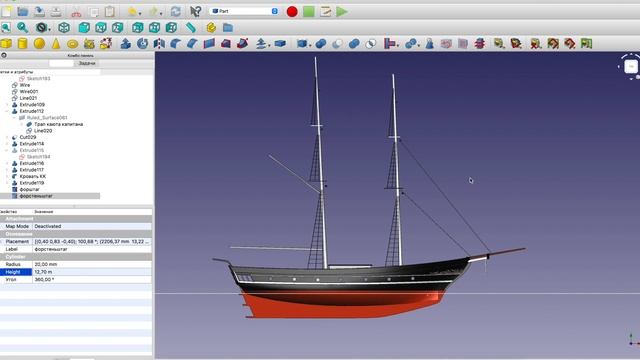
Task: Select the Loft tool
Action: [226, 44]
